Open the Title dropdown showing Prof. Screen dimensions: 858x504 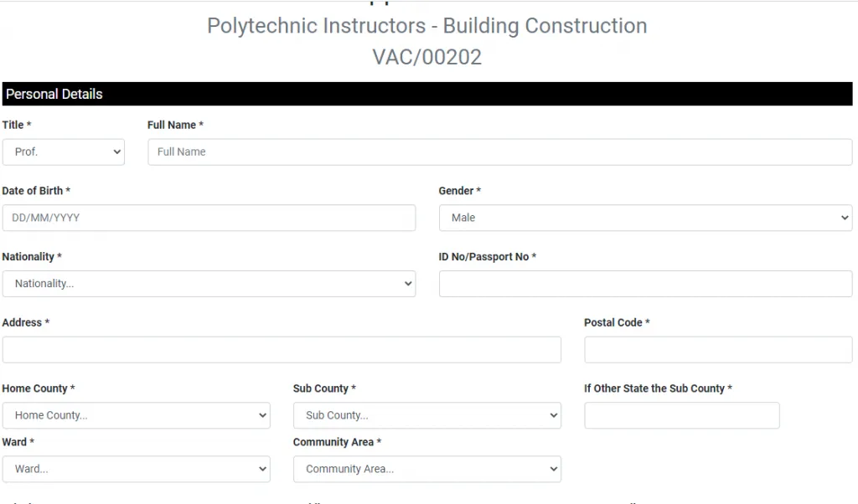(x=64, y=152)
